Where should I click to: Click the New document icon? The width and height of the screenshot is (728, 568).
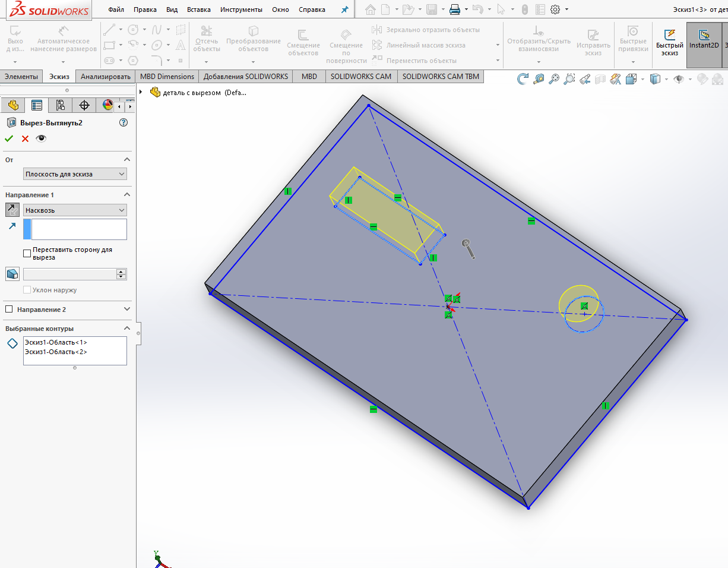pyautogui.click(x=386, y=10)
